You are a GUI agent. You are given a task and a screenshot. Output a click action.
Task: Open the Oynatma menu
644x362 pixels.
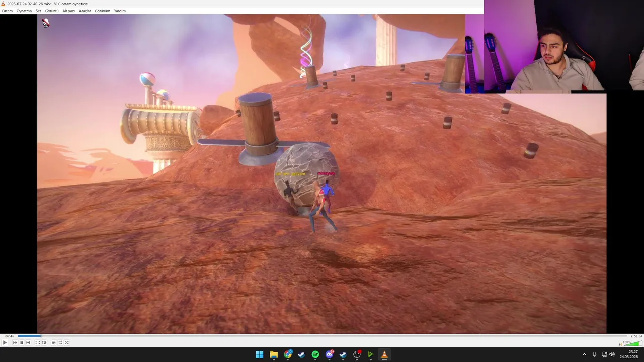(24, 11)
